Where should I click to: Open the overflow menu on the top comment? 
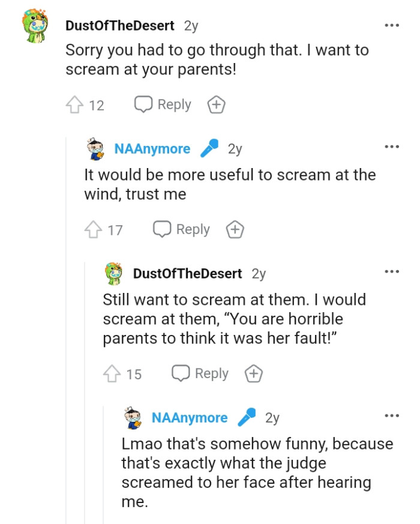point(392,24)
